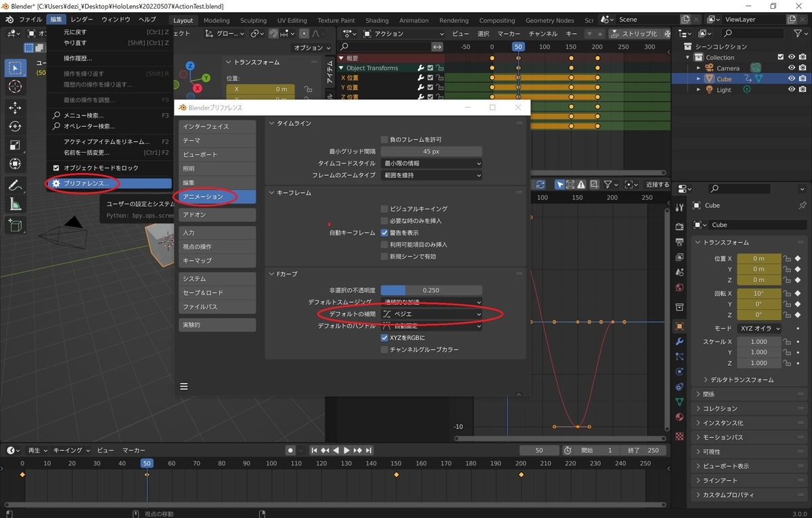This screenshot has height=518, width=812.
Task: Open セーブ＆ロード section in Preferences
Action: (217, 293)
